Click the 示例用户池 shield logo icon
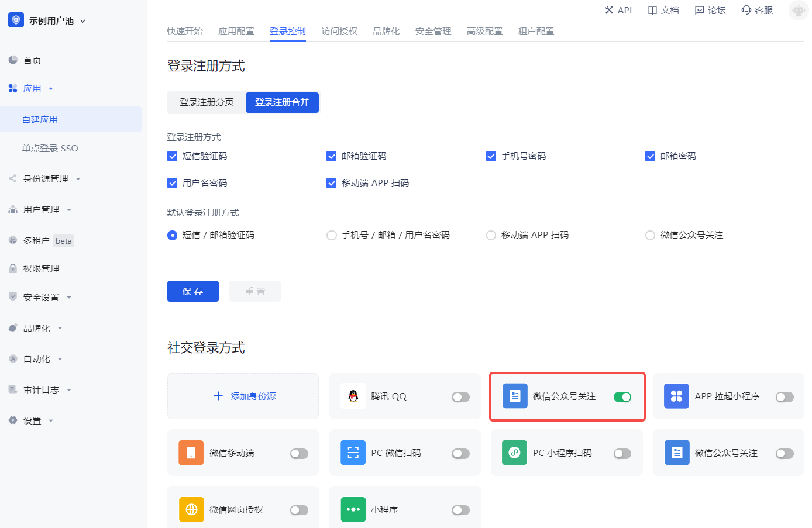The image size is (812, 528). (16, 20)
